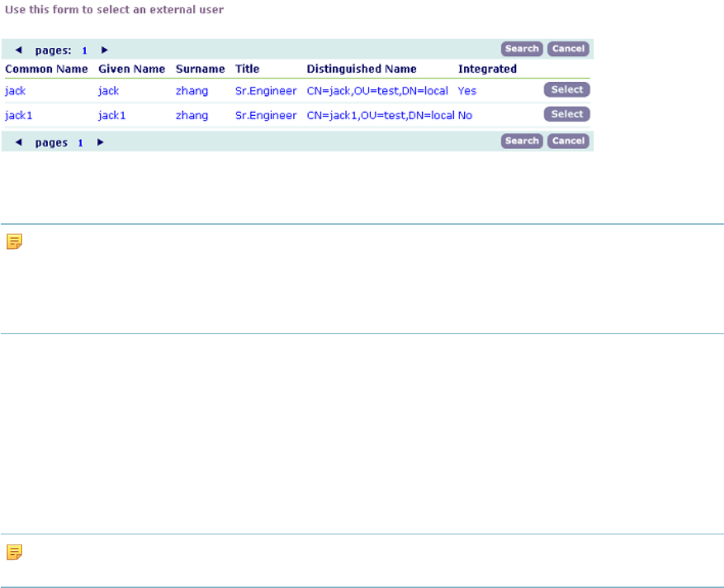The height and width of the screenshot is (588, 724).
Task: Click Integrated value 'No'
Action: 465,115
